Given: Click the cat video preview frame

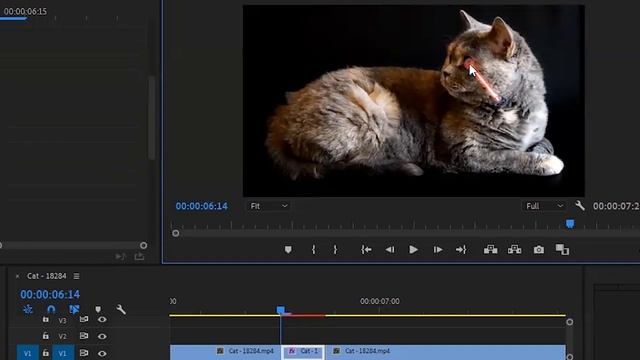Looking at the screenshot, I should click(x=413, y=101).
